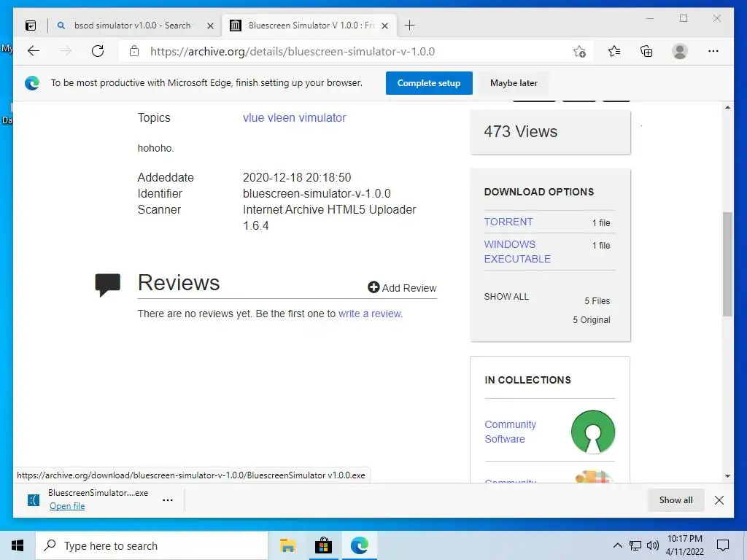Click the 473 Views box

tap(550, 132)
